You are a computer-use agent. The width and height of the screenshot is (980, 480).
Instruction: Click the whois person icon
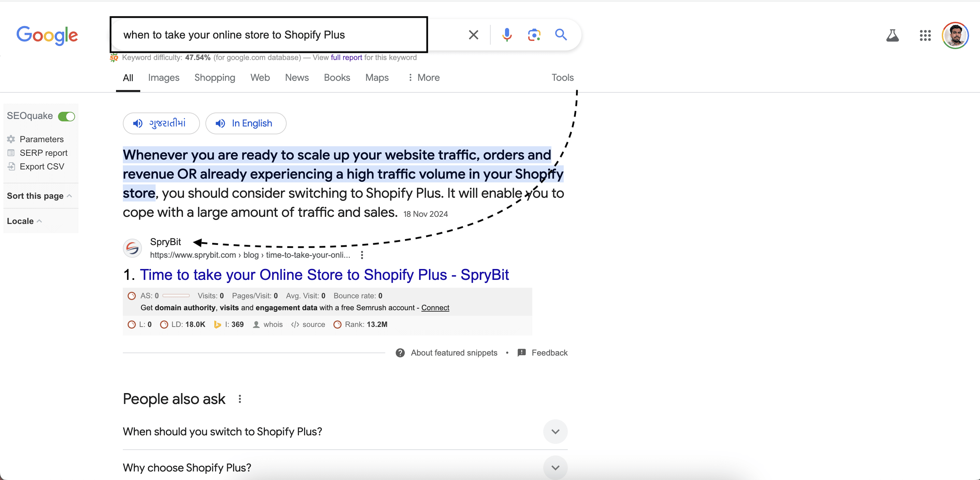tap(256, 325)
